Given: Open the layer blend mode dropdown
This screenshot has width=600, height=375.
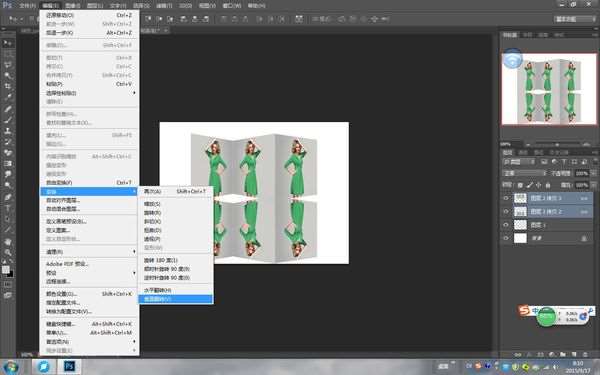Looking at the screenshot, I should tap(524, 173).
